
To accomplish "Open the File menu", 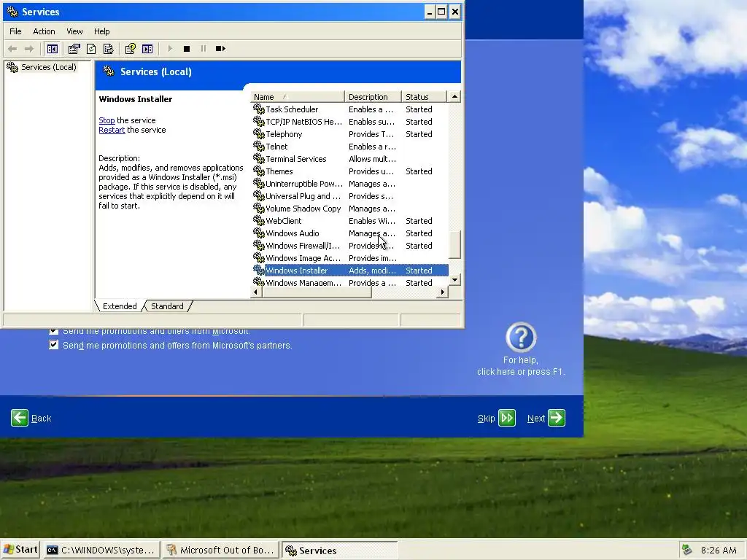I will tap(15, 31).
